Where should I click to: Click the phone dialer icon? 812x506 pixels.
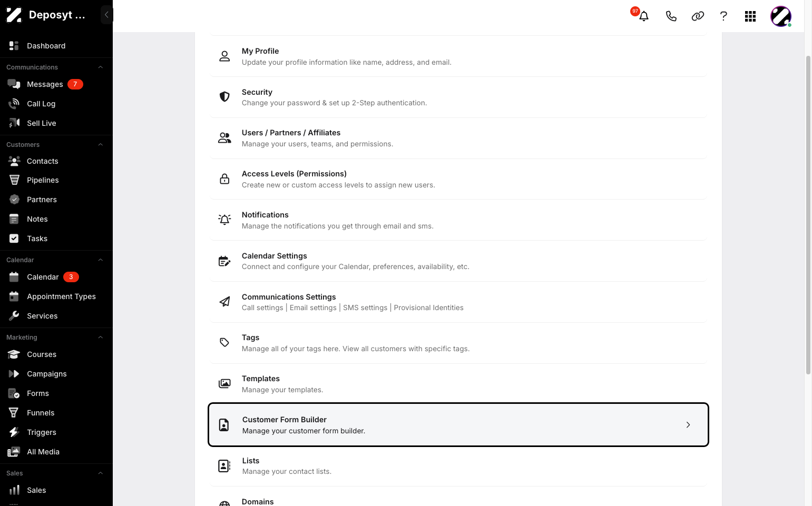tap(671, 16)
